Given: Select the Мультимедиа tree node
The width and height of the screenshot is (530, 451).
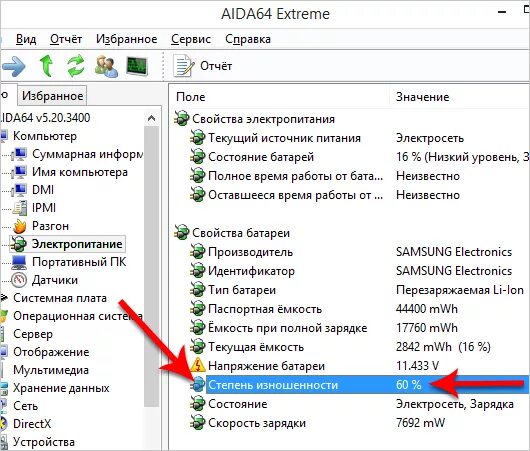Looking at the screenshot, I should point(51,370).
